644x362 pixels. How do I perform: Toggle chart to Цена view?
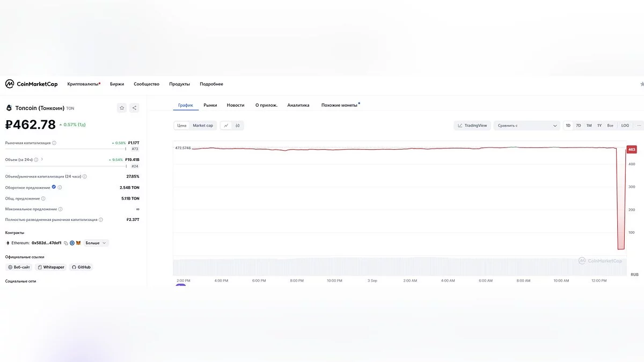click(x=182, y=125)
